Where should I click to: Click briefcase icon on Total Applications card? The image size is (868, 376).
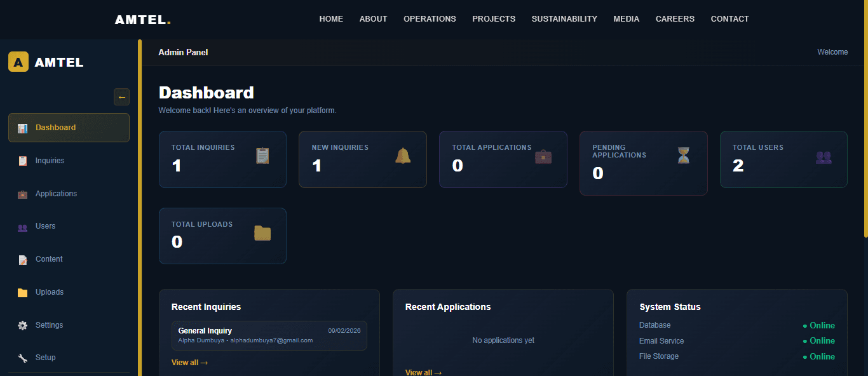click(543, 156)
